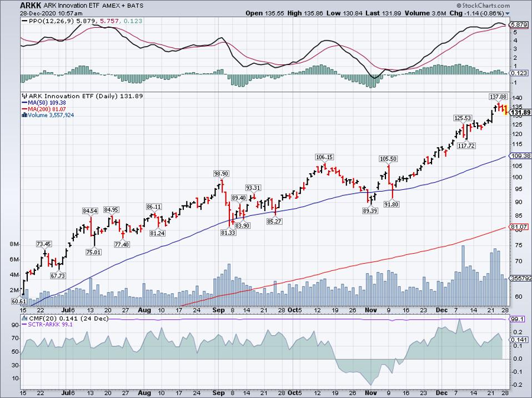The image size is (532, 398).
Task: Click the "CMF(20) 0.141 (24 Dec)" legend label
Action: (x=69, y=318)
